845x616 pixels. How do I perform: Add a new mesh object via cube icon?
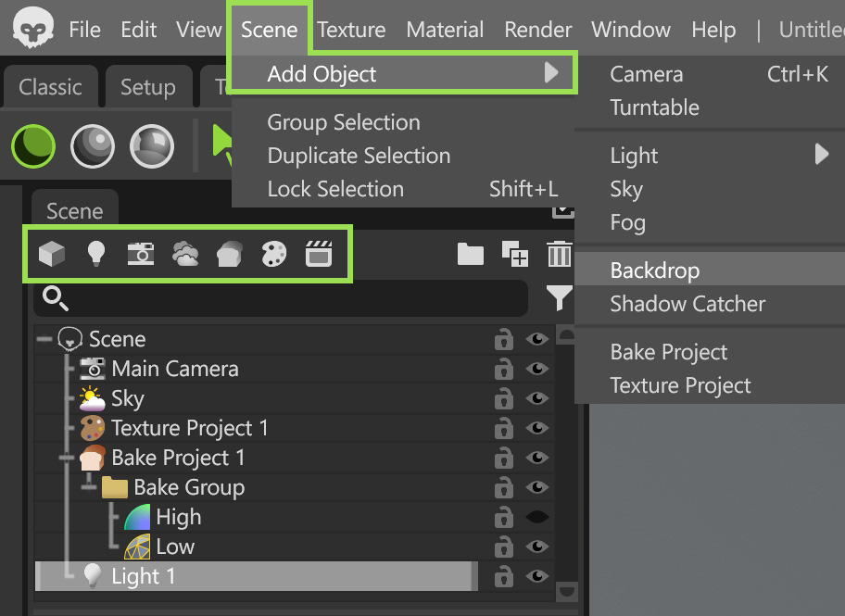click(52, 253)
